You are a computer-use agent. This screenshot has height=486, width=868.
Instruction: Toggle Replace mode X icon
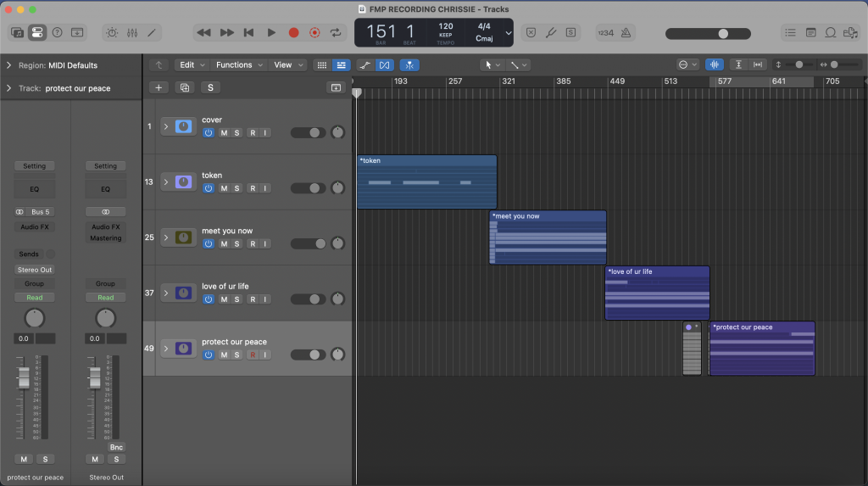(x=531, y=33)
